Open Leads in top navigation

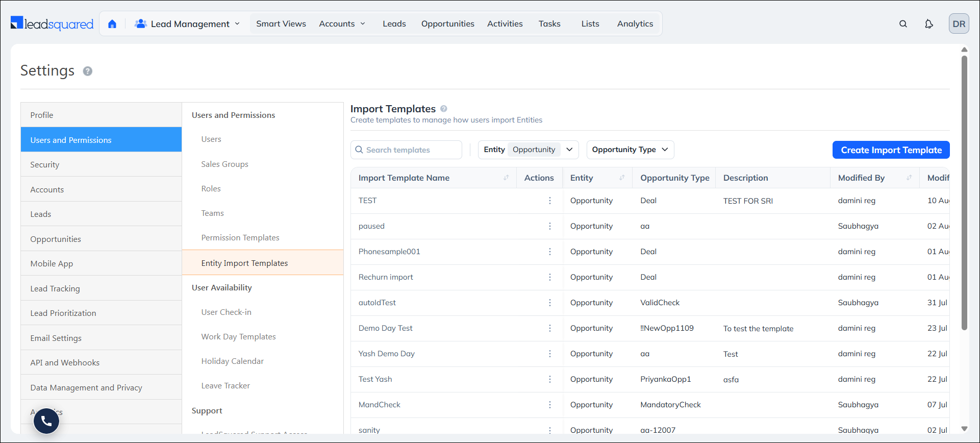tap(394, 24)
